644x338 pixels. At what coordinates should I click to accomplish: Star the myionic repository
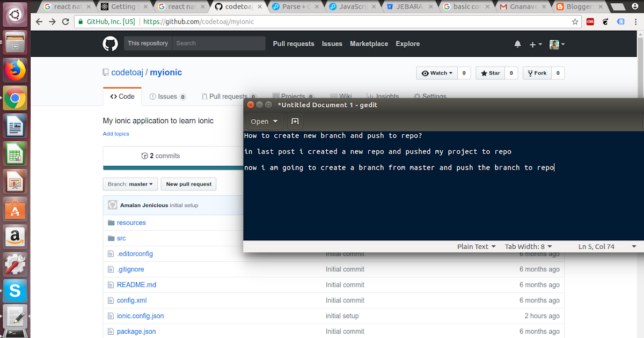click(492, 73)
